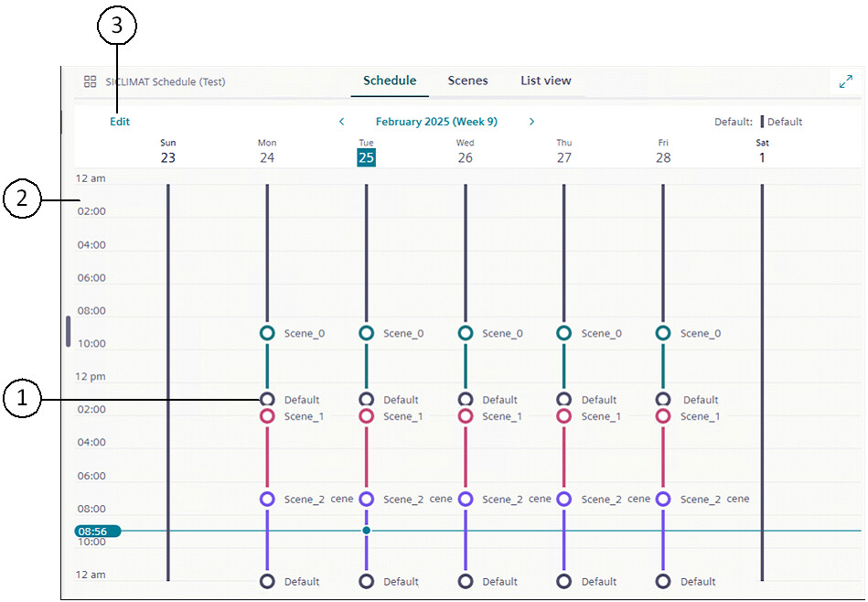
Task: Click the Default scene color swatch
Action: (762, 122)
